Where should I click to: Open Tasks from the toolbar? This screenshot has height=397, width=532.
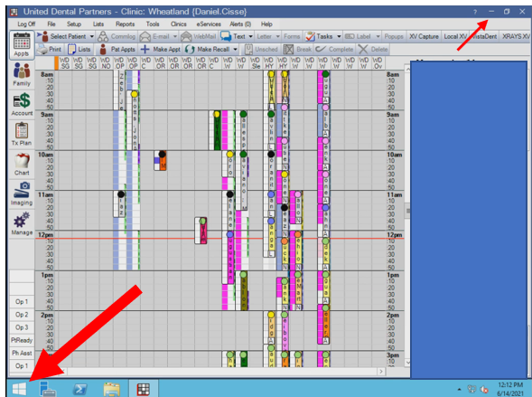319,36
